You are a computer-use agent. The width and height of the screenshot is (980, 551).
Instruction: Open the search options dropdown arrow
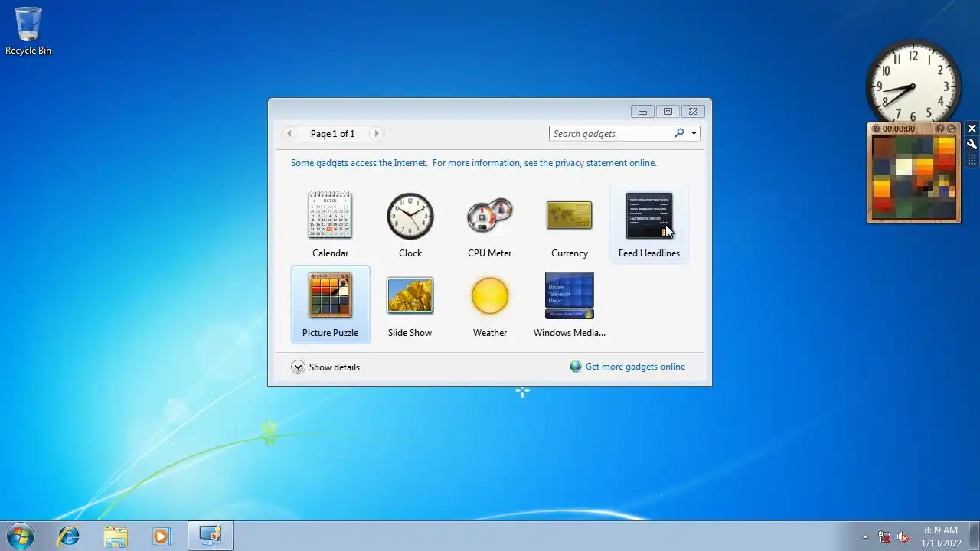694,133
